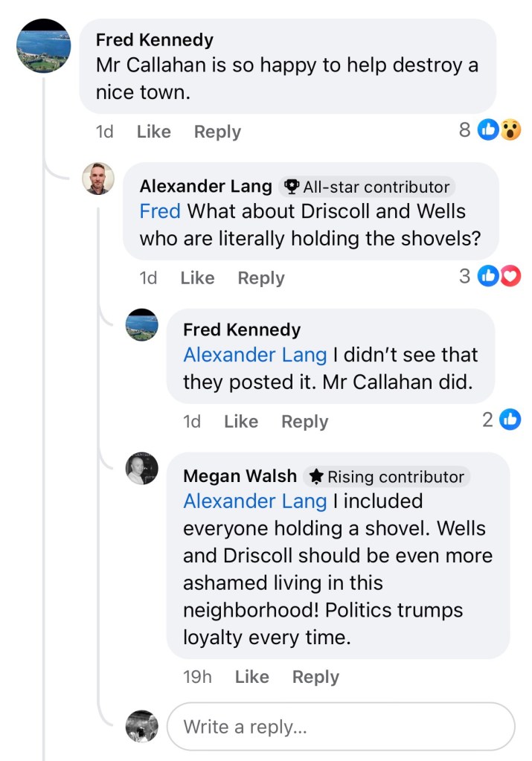View reactions on Alexander Lang's comment
This screenshot has height=761, width=532.
[498, 277]
